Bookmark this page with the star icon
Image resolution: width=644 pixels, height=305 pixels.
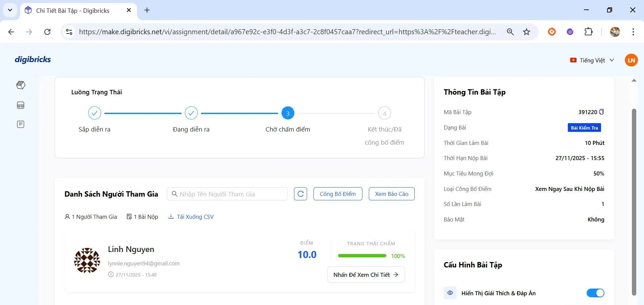pos(527,32)
